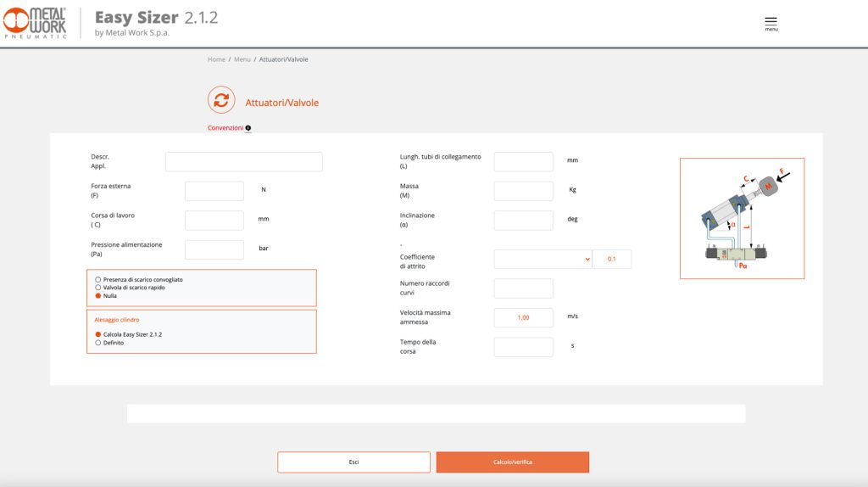Open the Convenzioni link
The image size is (868, 487).
pyautogui.click(x=225, y=128)
